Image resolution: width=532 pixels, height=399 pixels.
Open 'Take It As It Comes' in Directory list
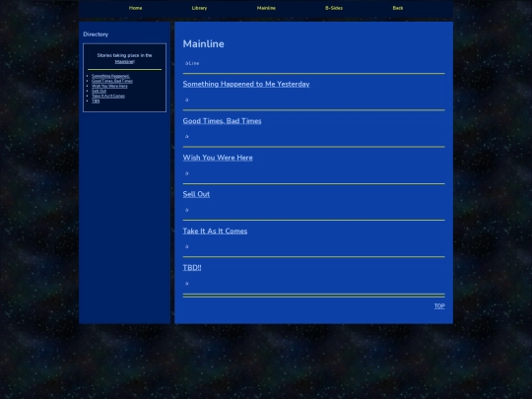tap(108, 96)
